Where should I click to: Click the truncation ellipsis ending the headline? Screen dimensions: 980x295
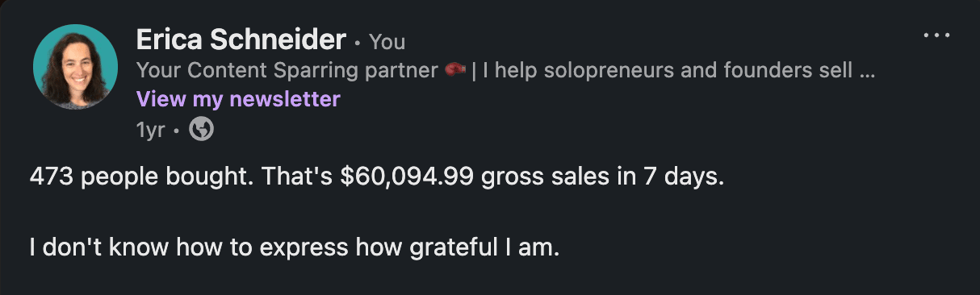point(868,74)
